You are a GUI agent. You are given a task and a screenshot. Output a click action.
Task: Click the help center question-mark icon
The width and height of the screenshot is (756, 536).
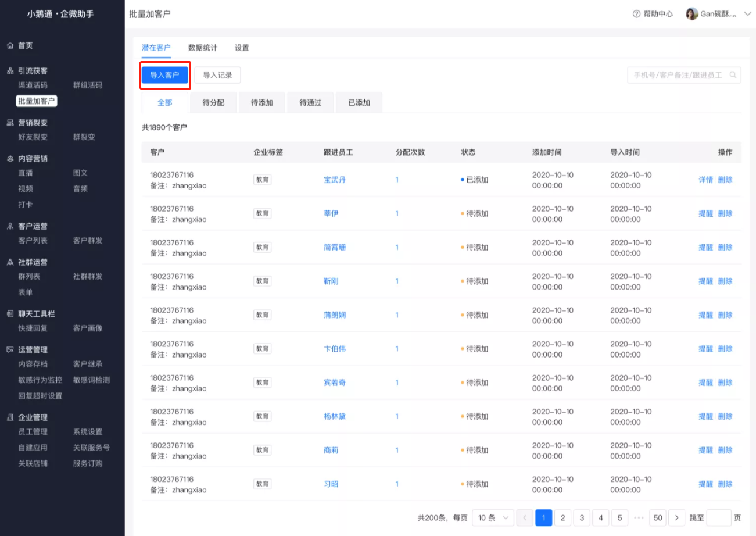click(636, 14)
